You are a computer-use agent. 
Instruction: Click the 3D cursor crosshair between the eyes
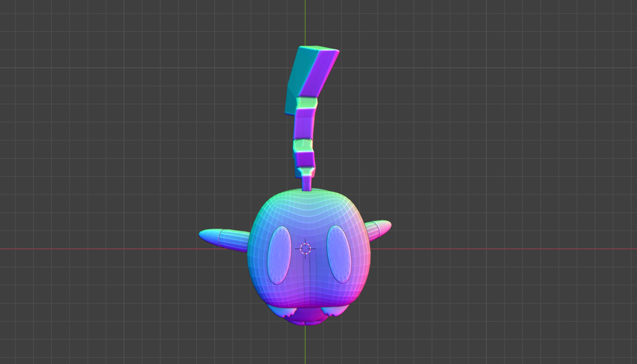[305, 249]
